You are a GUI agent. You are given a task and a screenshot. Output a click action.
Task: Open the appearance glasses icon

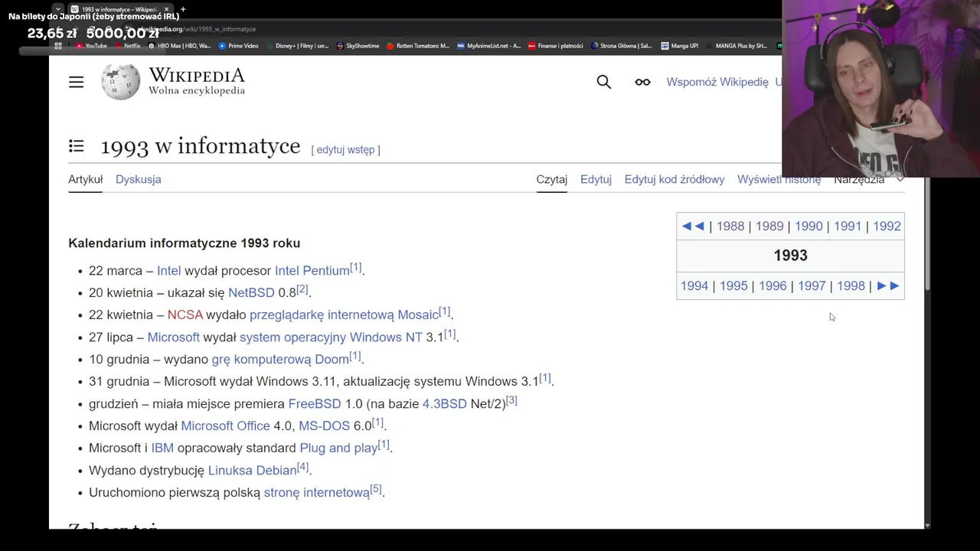point(642,82)
